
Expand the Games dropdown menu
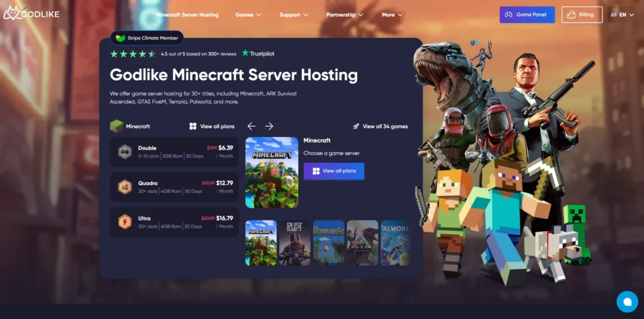(x=248, y=15)
